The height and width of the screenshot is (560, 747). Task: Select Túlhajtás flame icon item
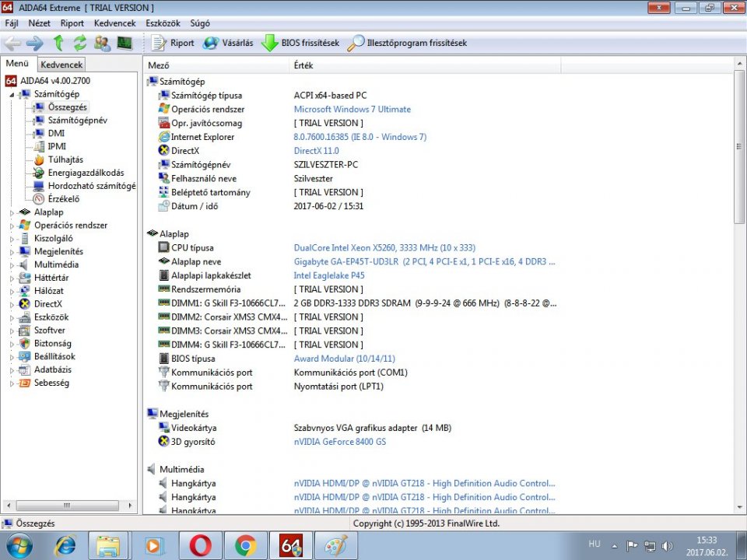pyautogui.click(x=39, y=160)
